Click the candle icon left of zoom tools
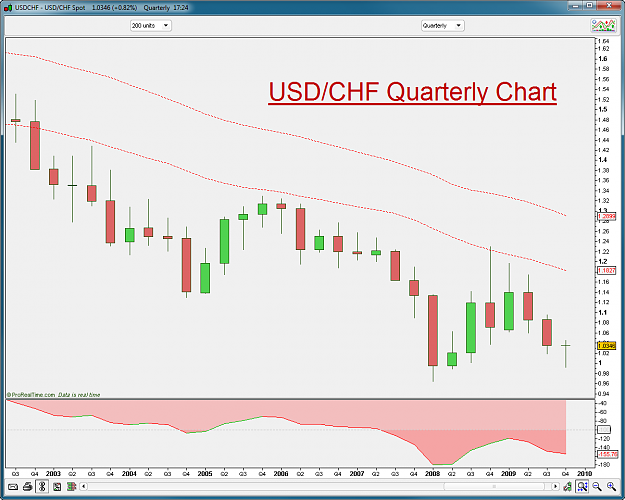Screen dimensions: 625x500 coord(568,486)
